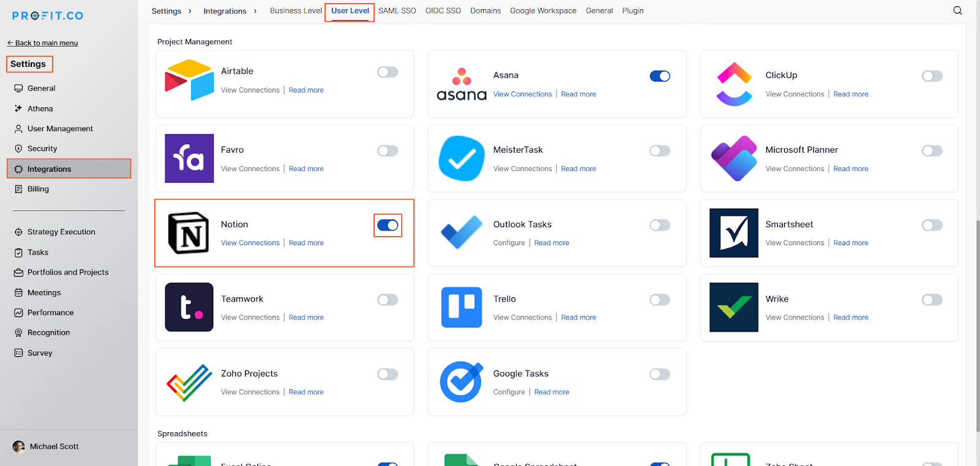The width and height of the screenshot is (980, 466).
Task: Click the Strategy Execution target icon
Action: (x=18, y=232)
